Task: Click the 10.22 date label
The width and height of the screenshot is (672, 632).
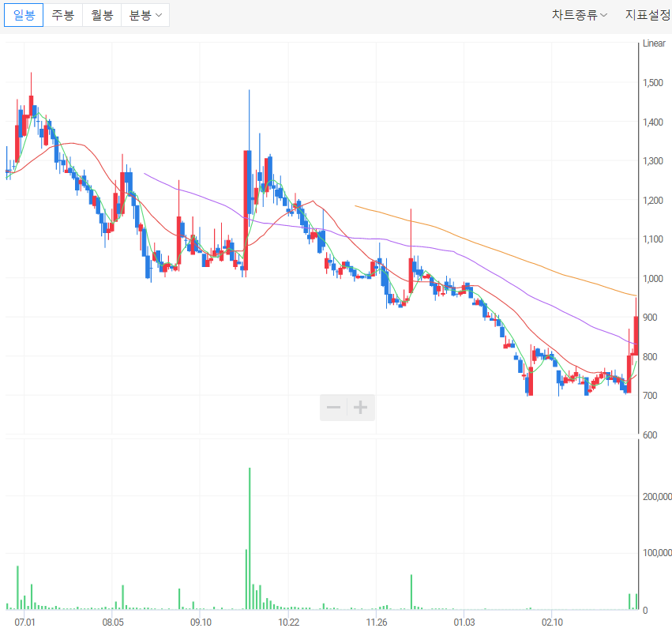Action: pos(288,622)
